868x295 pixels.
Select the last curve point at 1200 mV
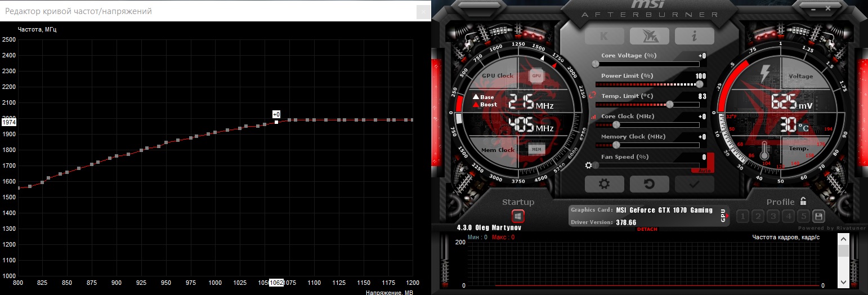pyautogui.click(x=413, y=120)
